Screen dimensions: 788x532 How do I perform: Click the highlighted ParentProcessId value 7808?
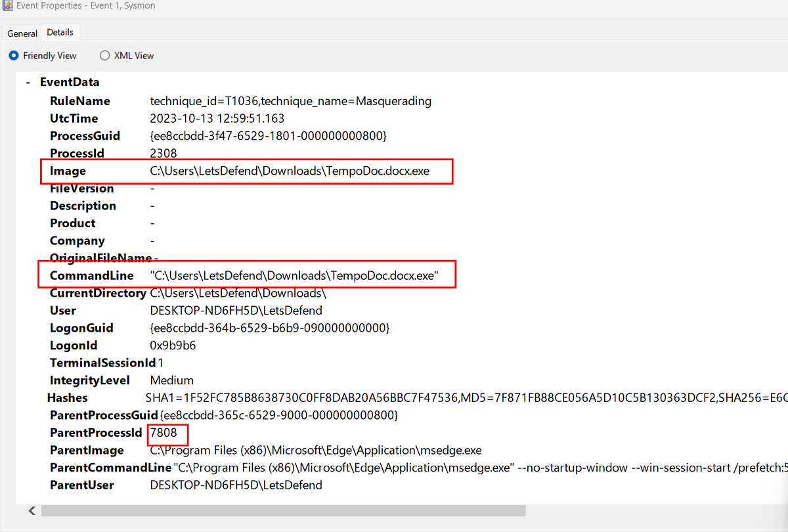pos(166,432)
